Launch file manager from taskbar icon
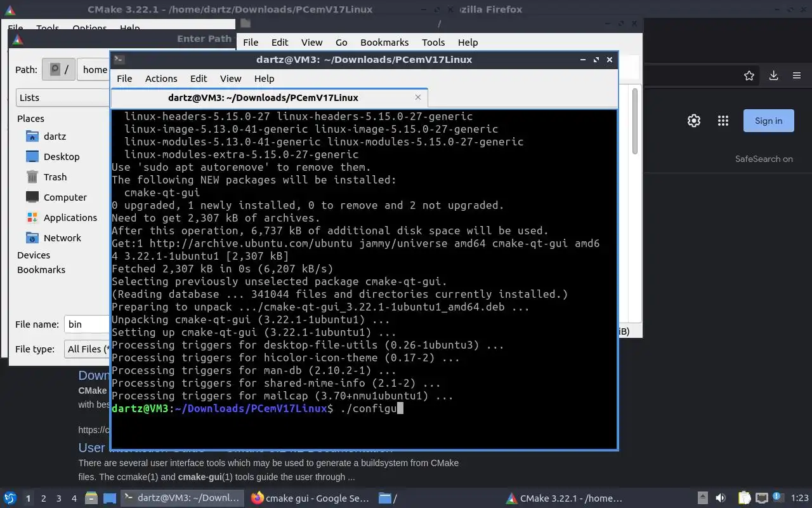Viewport: 812px width, 508px height. 91,498
